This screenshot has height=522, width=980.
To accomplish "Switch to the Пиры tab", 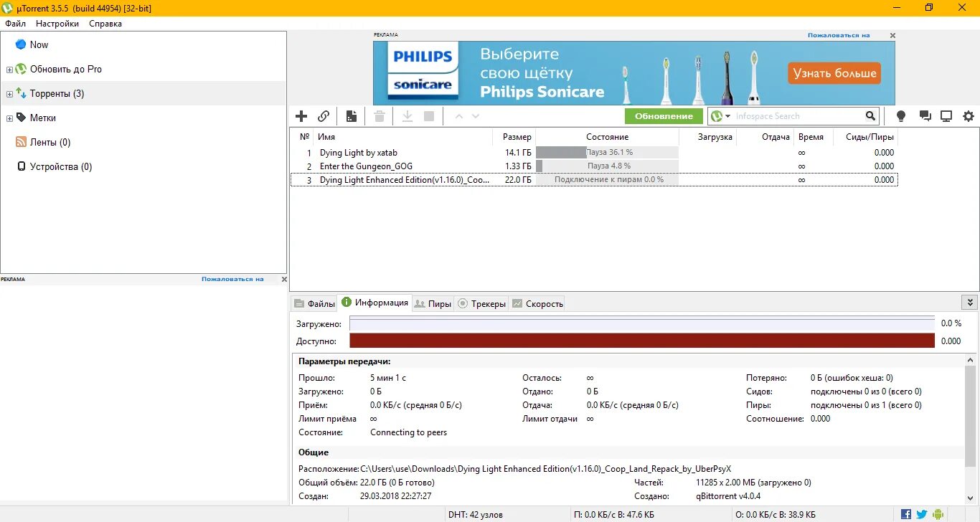I will (433, 303).
